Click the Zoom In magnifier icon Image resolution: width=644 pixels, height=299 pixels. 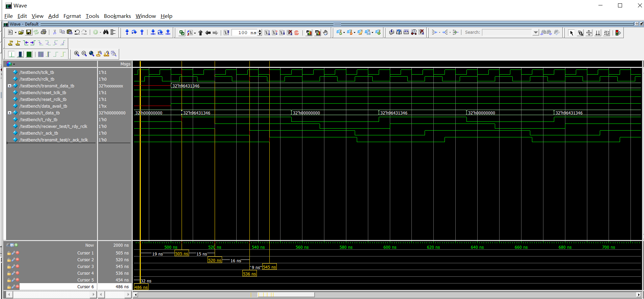point(77,54)
